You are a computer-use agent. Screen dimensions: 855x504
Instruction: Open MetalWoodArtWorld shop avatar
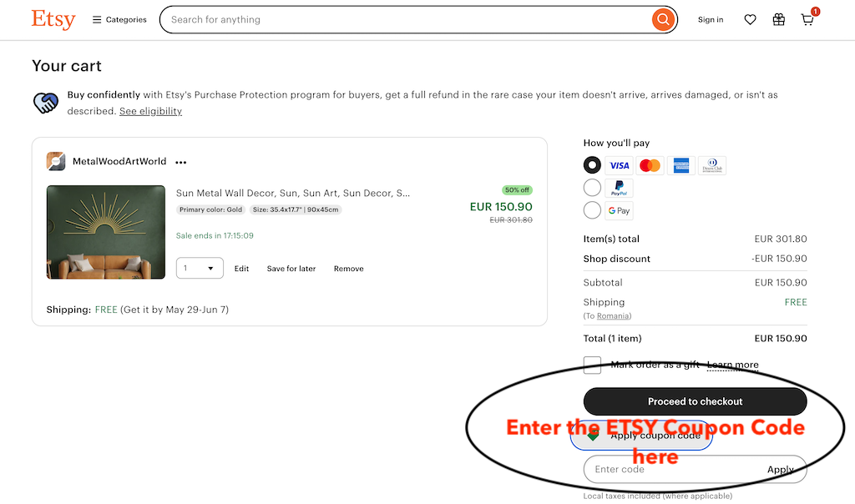[x=56, y=161]
